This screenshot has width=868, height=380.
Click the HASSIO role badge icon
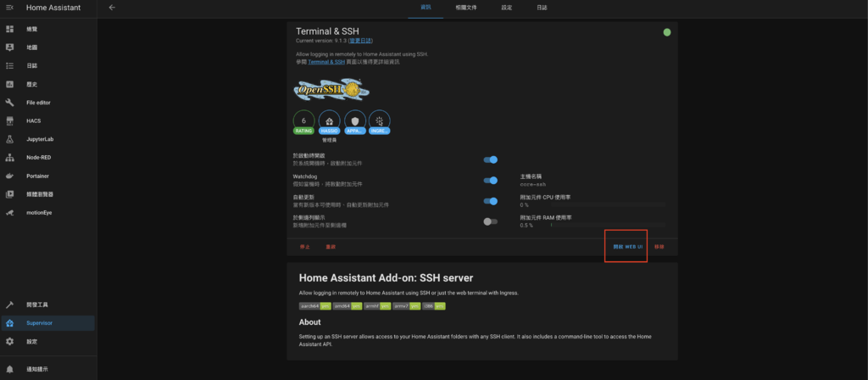tap(330, 120)
